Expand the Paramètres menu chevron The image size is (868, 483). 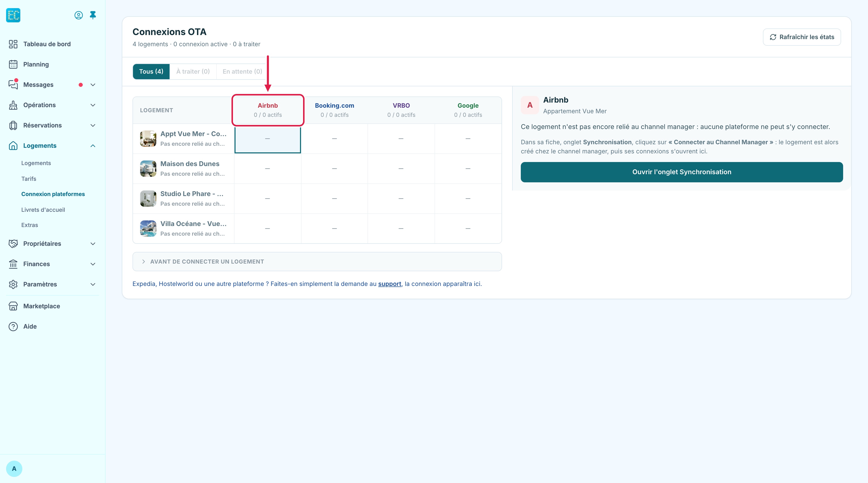pos(93,284)
